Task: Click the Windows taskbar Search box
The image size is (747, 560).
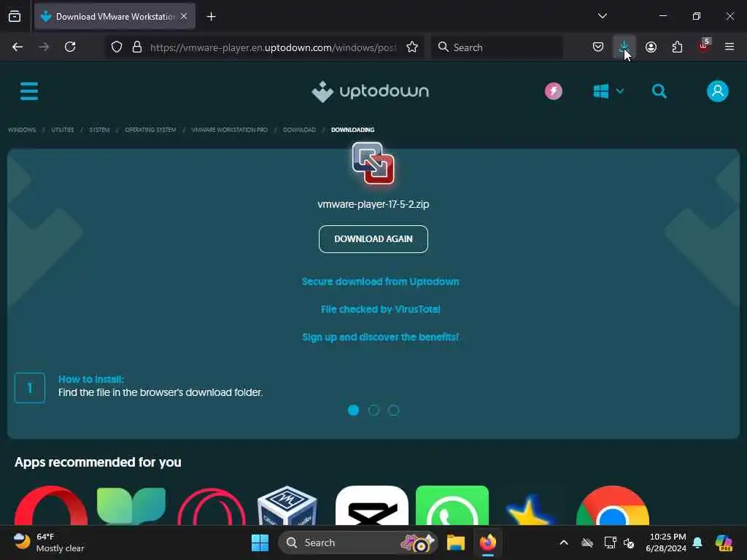Action: (357, 542)
